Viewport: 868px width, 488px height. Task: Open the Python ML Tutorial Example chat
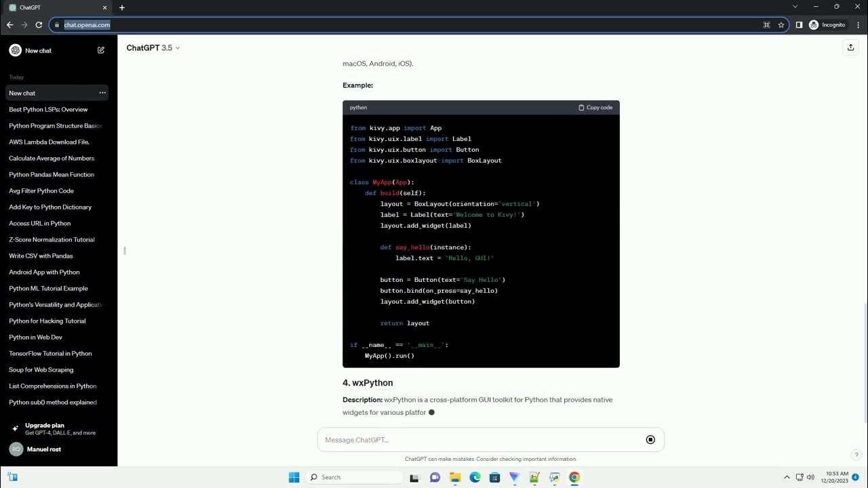(x=57, y=288)
